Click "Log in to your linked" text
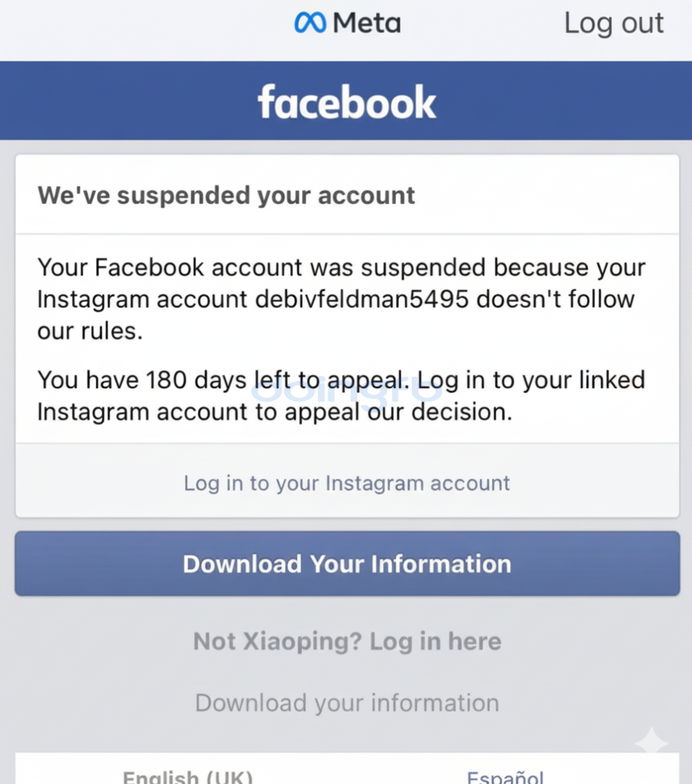The height and width of the screenshot is (784, 692). click(532, 380)
